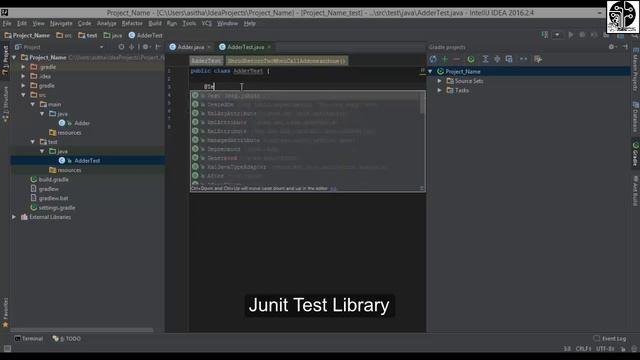The width and height of the screenshot is (640, 360).
Task: Expand Source Sets in Gradle panel
Action: coord(440,81)
